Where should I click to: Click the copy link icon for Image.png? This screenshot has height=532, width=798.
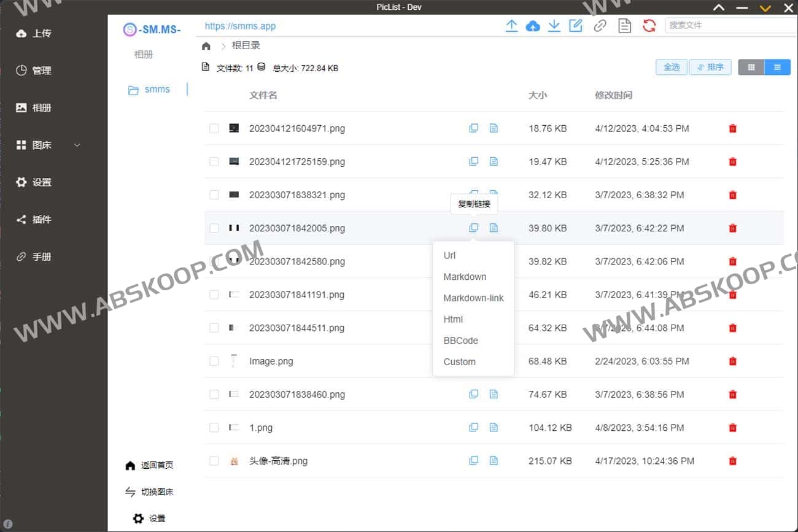pos(473,361)
